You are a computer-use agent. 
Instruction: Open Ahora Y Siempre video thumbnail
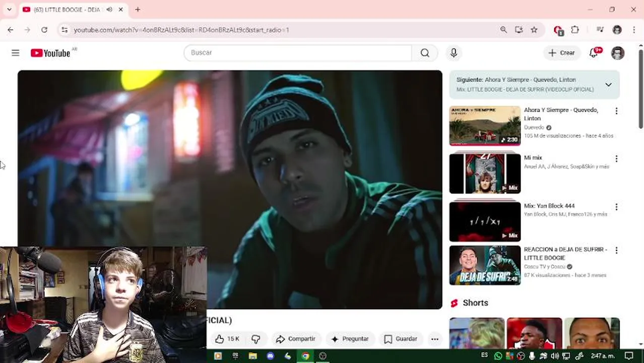pyautogui.click(x=485, y=126)
